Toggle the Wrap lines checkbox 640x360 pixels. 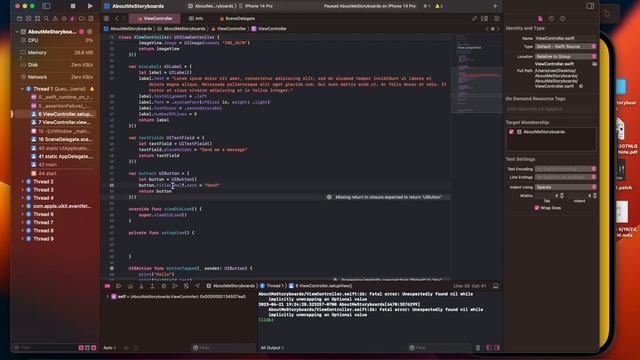(537, 208)
